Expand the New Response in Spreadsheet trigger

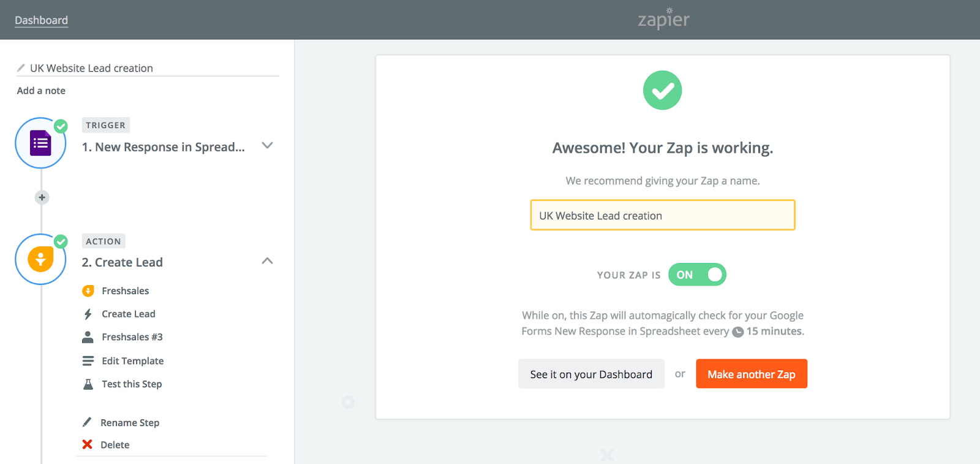coord(267,146)
